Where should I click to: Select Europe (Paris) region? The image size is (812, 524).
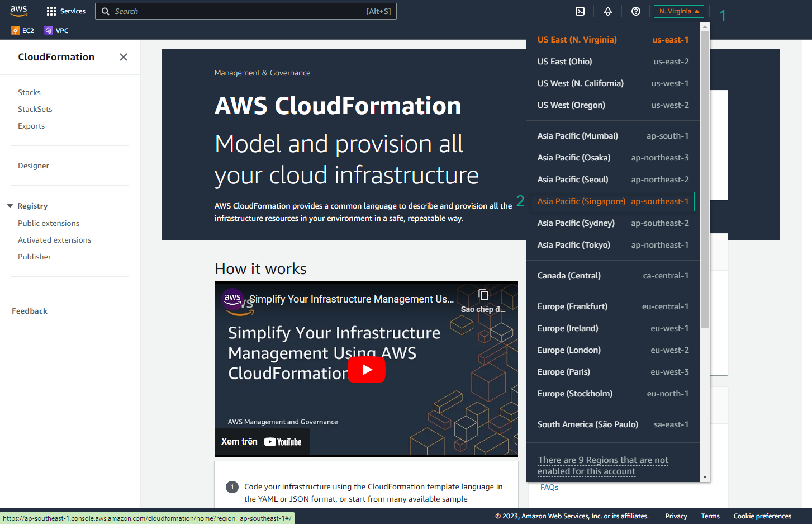click(x=613, y=372)
